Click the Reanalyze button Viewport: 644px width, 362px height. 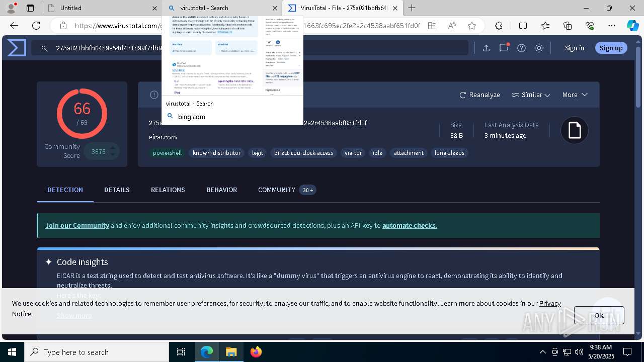point(479,95)
